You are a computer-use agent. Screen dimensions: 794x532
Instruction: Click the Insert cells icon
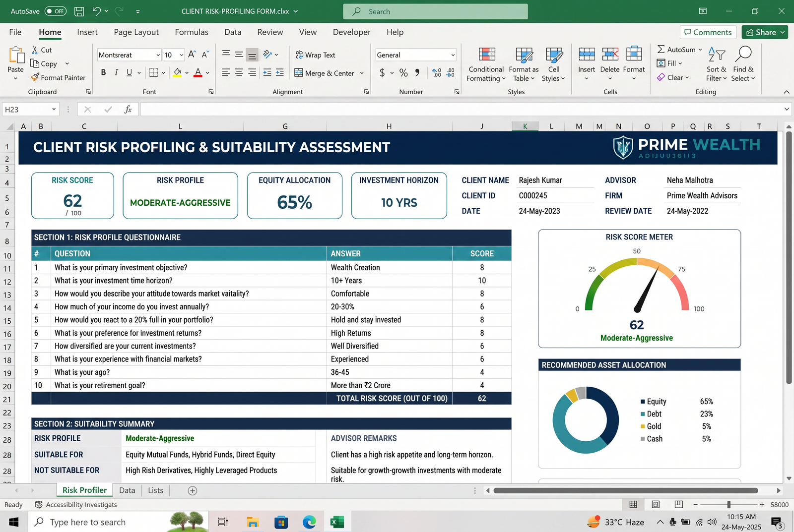587,54
